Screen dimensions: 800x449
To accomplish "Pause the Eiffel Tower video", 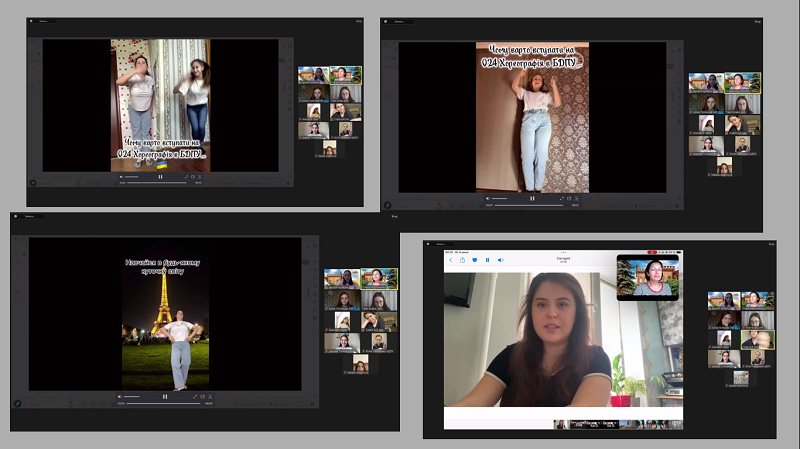I will (x=165, y=396).
